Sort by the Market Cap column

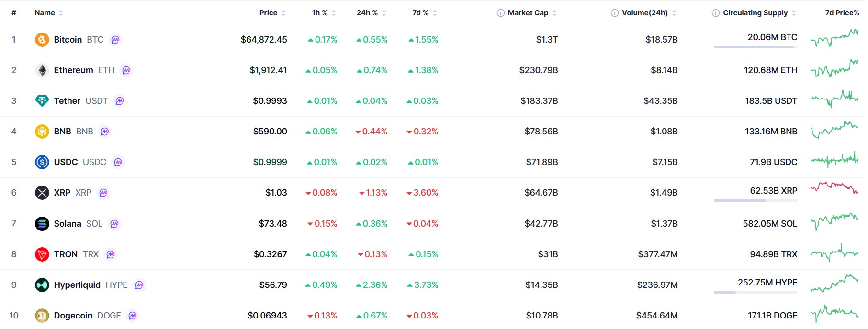[x=532, y=13]
